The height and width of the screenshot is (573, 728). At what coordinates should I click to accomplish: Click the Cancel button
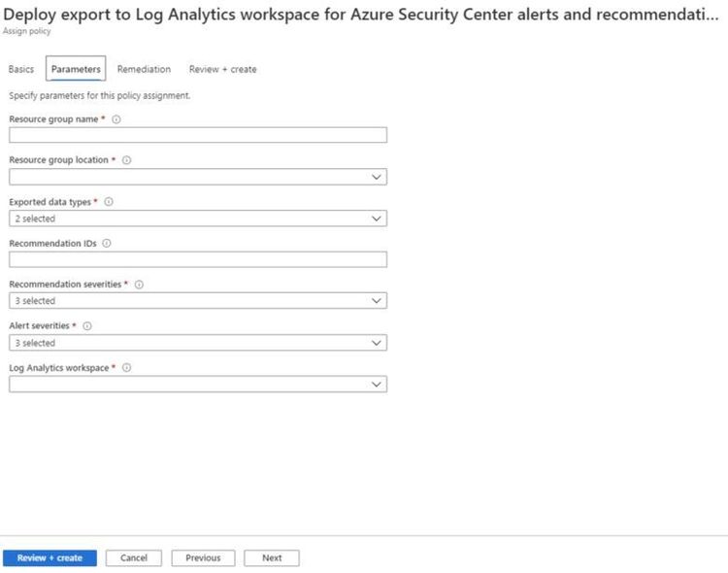click(x=134, y=558)
